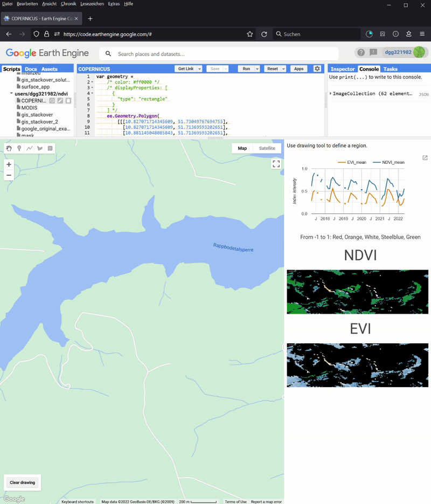Pick the draw polygon shape tool

pos(40,148)
